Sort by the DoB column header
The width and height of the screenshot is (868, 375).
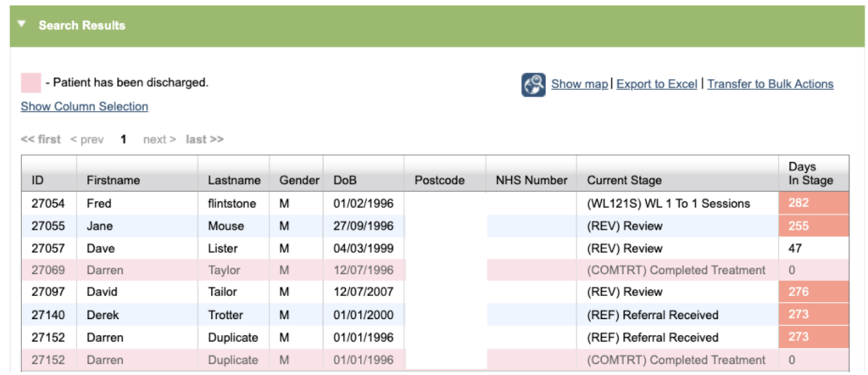[x=345, y=180]
